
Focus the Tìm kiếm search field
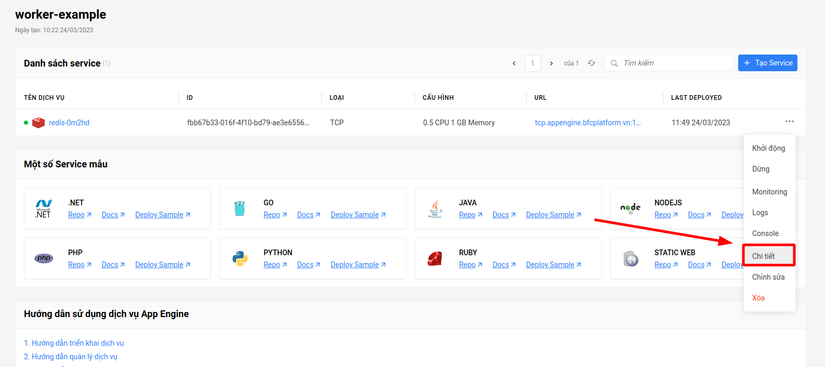pyautogui.click(x=669, y=63)
